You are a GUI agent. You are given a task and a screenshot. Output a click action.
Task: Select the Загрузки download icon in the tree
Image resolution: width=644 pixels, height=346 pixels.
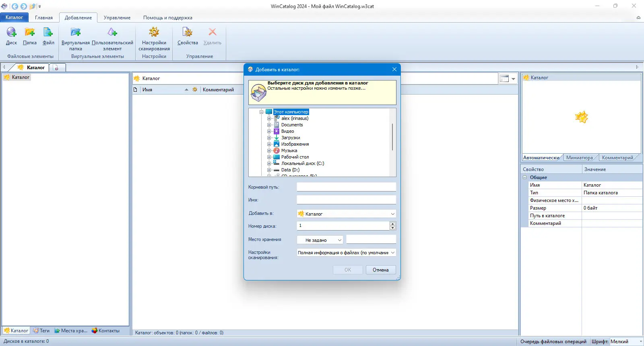tap(277, 138)
